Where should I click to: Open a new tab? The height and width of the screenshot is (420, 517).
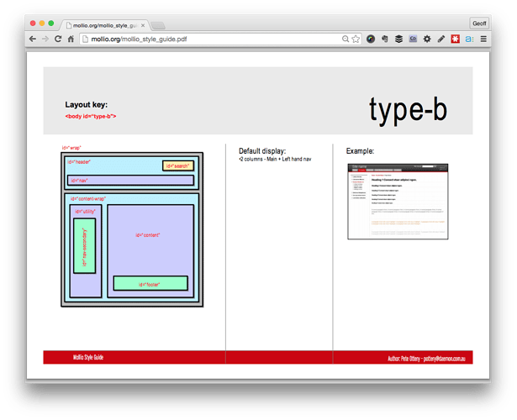[x=158, y=26]
